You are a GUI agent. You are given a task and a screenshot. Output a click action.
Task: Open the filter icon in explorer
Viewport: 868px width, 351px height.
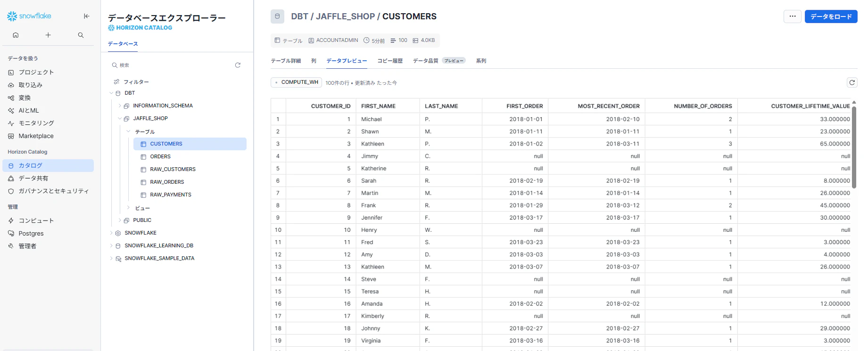[116, 82]
